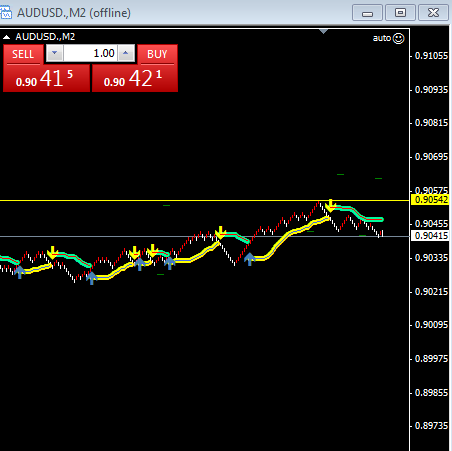Increase lot volume with up arrow

click(x=126, y=53)
